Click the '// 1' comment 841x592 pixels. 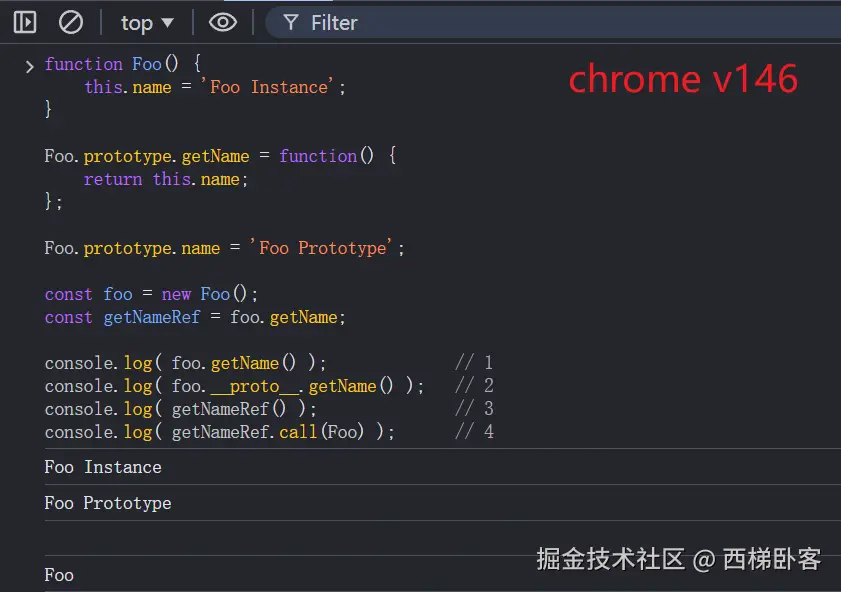coord(474,362)
